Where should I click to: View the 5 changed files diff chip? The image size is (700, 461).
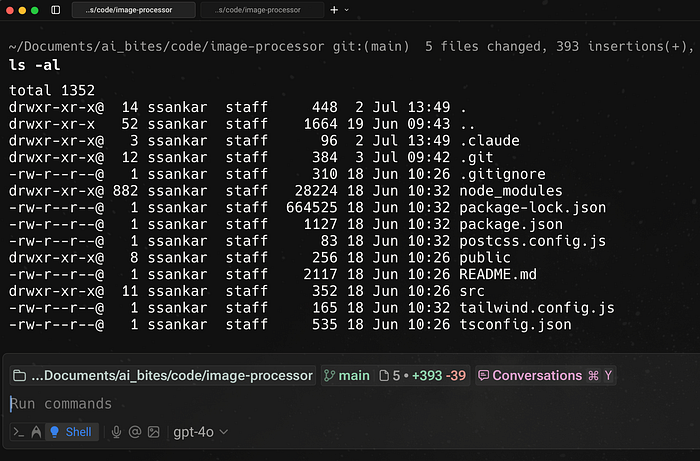click(422, 376)
